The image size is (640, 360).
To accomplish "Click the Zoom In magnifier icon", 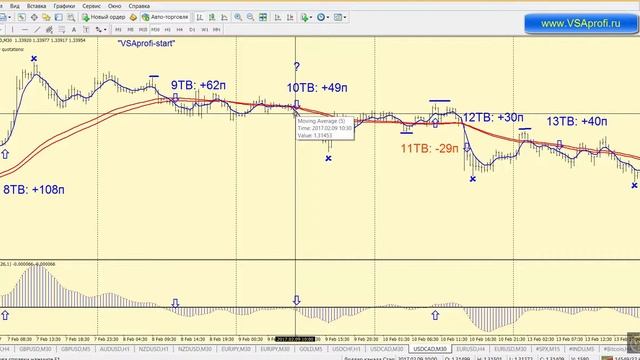I will point(238,17).
